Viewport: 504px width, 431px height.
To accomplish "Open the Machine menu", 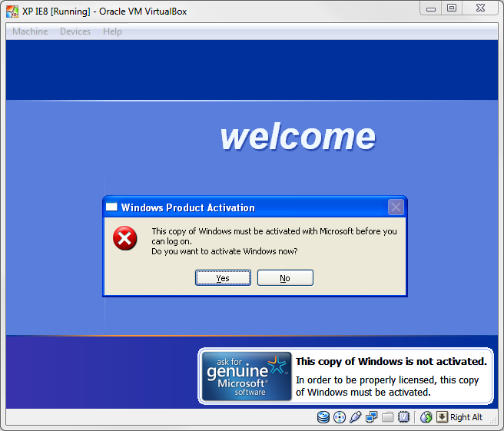I will click(x=30, y=31).
